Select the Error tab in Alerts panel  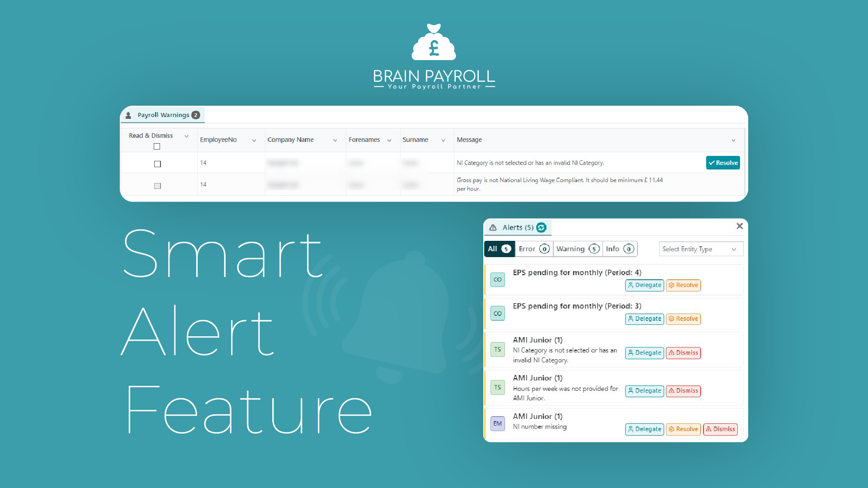tap(533, 249)
